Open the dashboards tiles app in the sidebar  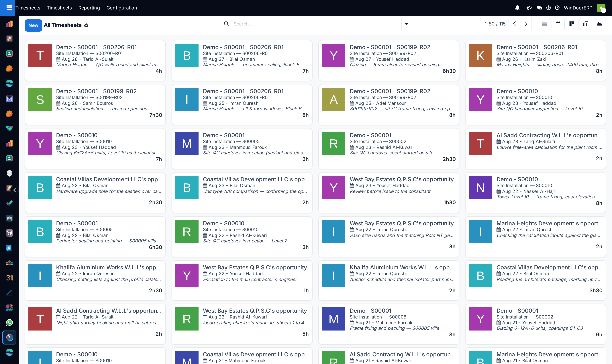point(9,307)
